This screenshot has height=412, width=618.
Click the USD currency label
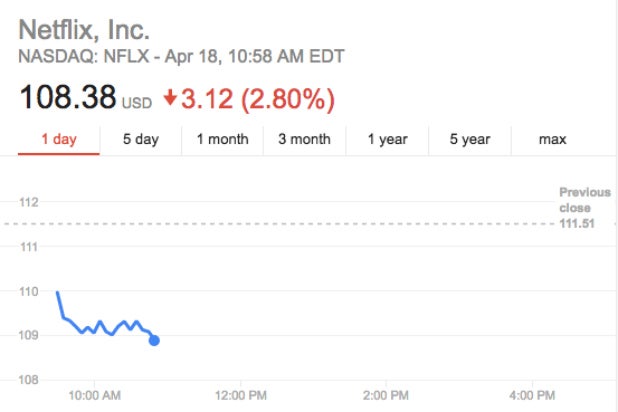point(137,103)
